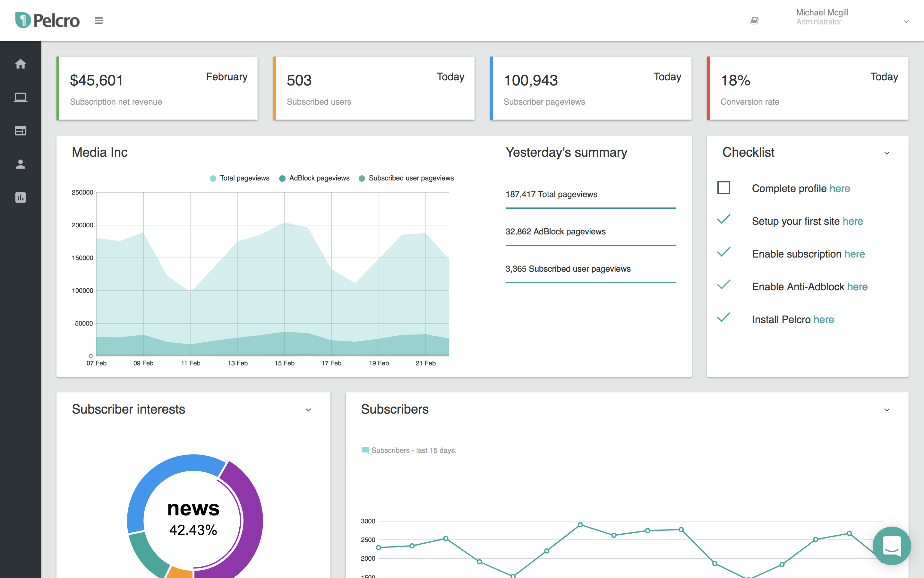924x578 pixels.
Task: Click the '18%' conversion value
Action: (735, 80)
